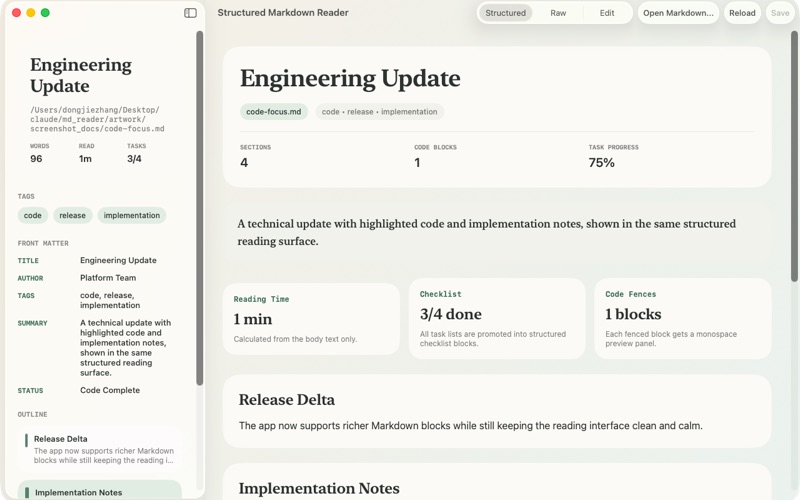Click the sidebar file path text
Image resolution: width=800 pixels, height=500 pixels.
[x=97, y=119]
